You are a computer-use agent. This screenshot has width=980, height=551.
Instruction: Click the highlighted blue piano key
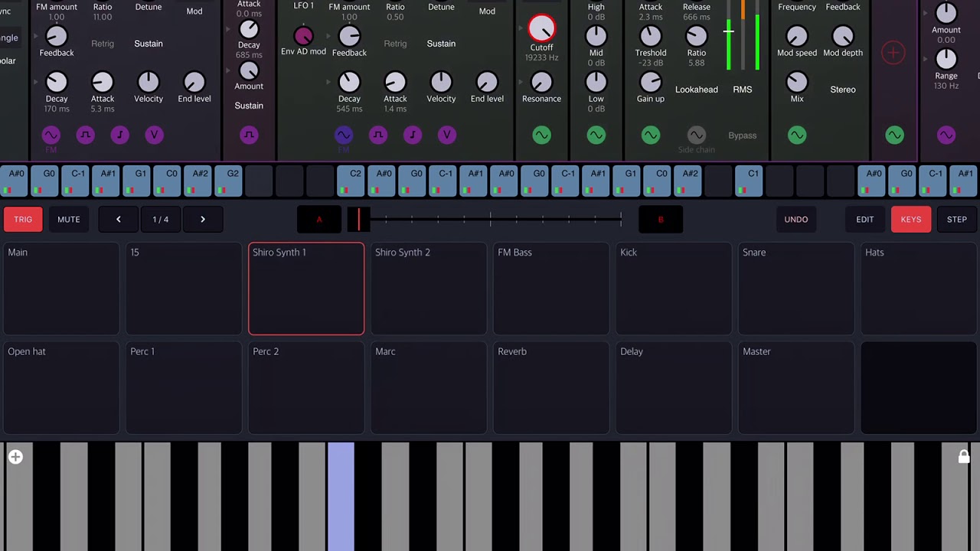pyautogui.click(x=341, y=496)
